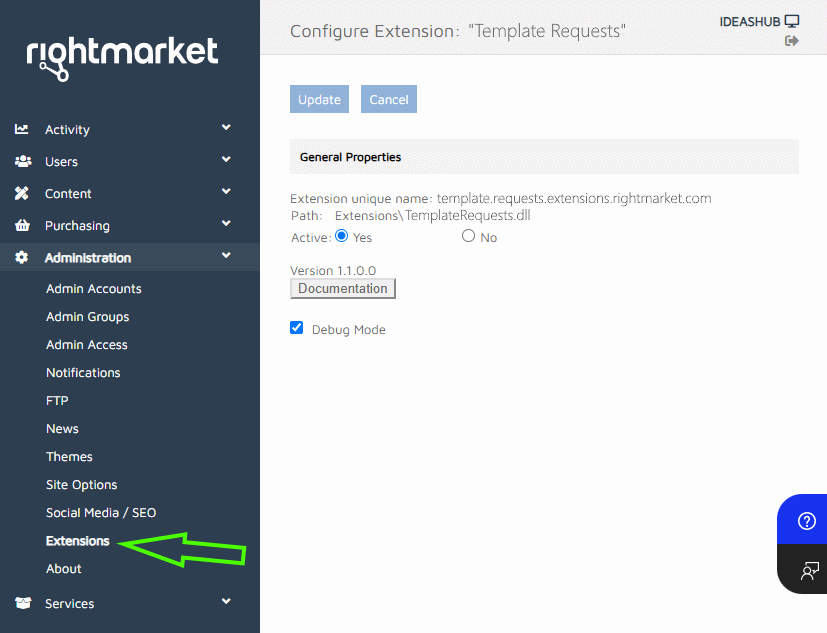Open the extension Documentation button

coord(343,289)
